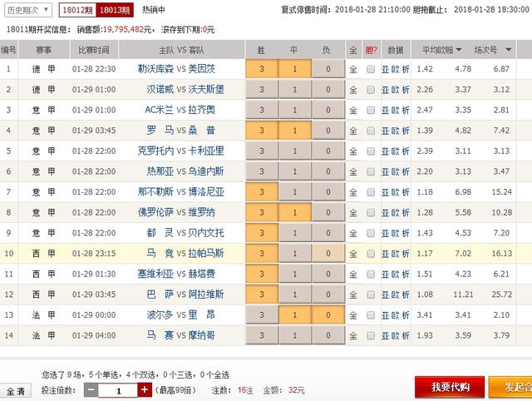Toggle loss (0) for 波尔多 VS 里昂
The height and width of the screenshot is (401, 532).
coord(328,314)
